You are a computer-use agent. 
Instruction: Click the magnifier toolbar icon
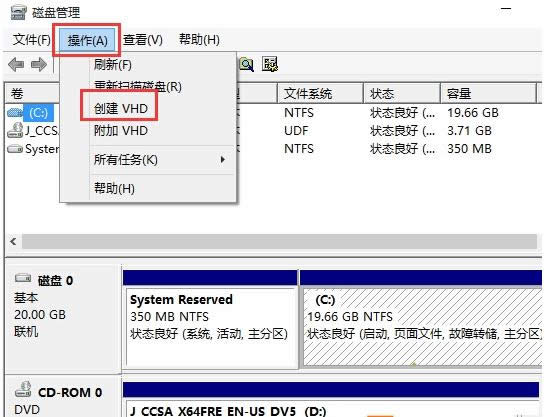pyautogui.click(x=247, y=65)
